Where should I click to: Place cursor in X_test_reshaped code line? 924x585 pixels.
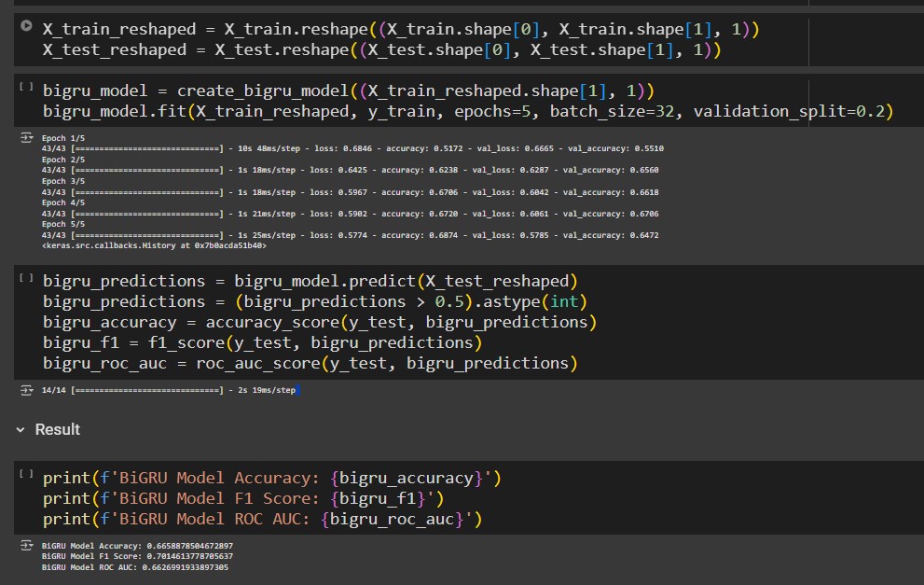[382, 50]
